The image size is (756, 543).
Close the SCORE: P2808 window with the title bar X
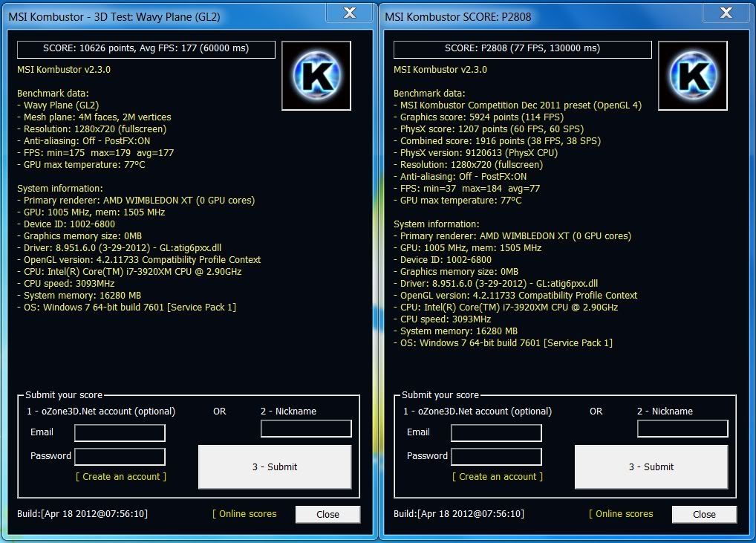726,13
